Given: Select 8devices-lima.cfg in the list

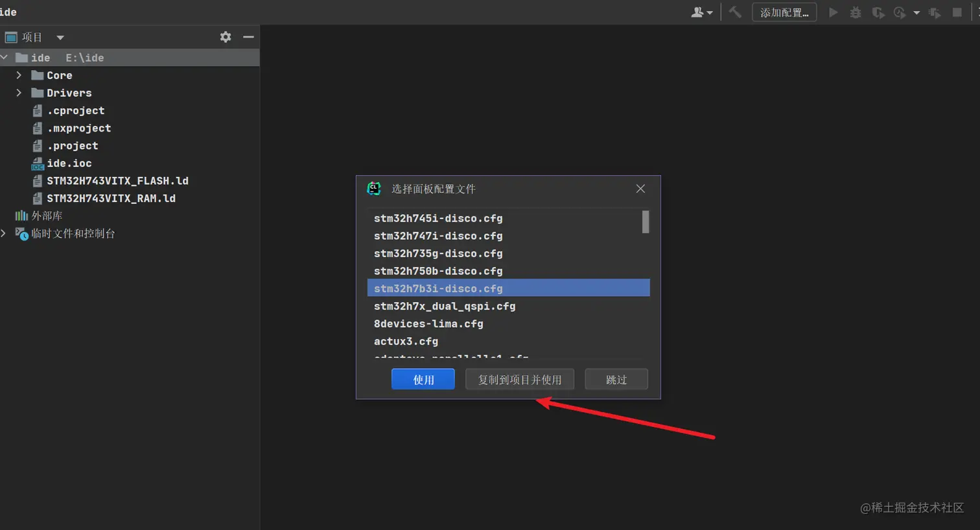Looking at the screenshot, I should tap(508, 323).
